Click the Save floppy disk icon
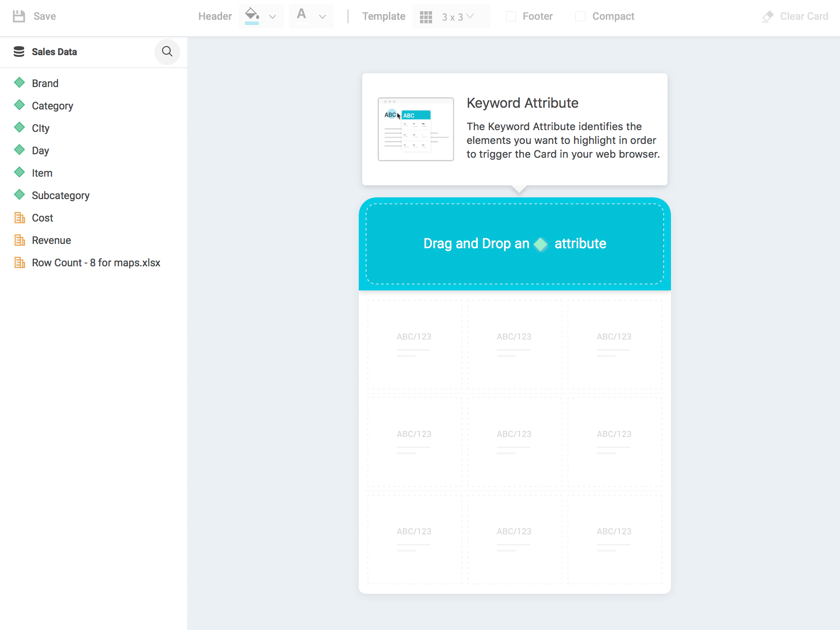Viewport: 840px width, 630px height. pos(19,16)
